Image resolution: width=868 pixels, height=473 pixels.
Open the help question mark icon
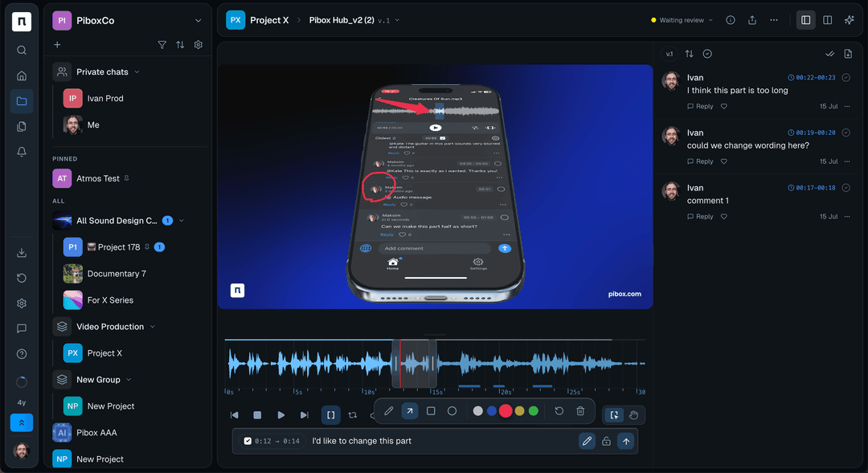point(22,354)
